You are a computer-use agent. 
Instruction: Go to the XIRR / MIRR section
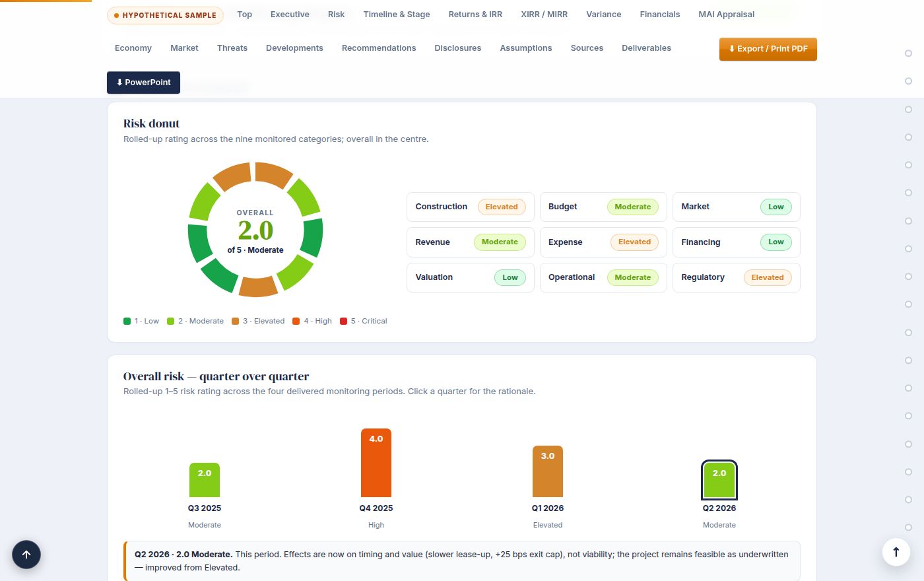tap(544, 15)
